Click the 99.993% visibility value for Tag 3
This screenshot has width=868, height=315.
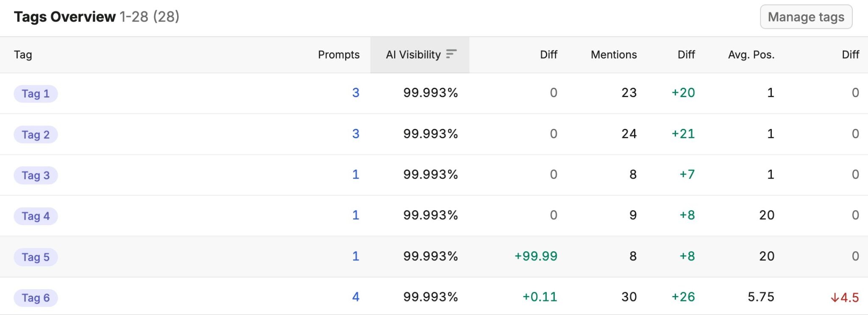coord(431,175)
